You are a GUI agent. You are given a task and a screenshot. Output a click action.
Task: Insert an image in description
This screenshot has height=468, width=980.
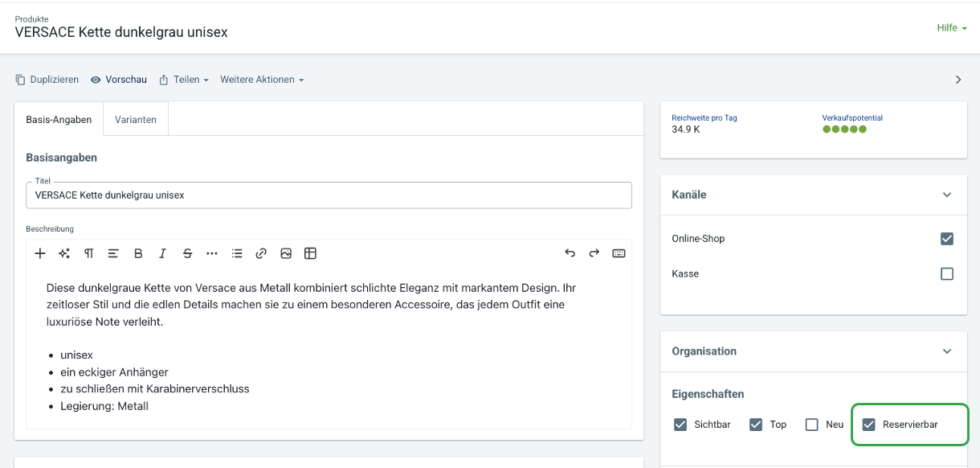pyautogui.click(x=286, y=253)
